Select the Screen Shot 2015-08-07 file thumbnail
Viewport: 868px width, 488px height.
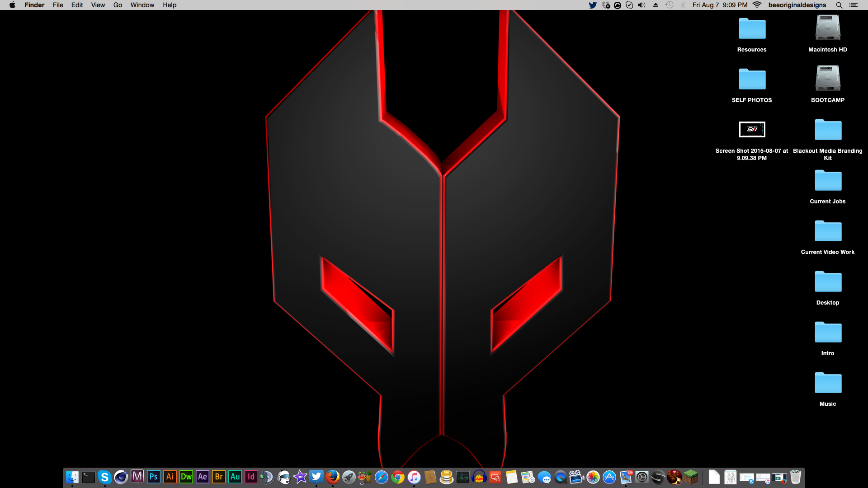[x=752, y=130]
